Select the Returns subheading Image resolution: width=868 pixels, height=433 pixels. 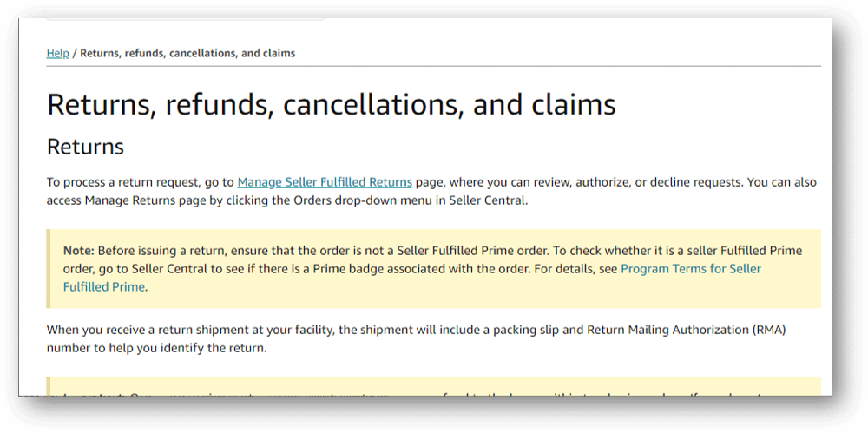[x=85, y=148]
